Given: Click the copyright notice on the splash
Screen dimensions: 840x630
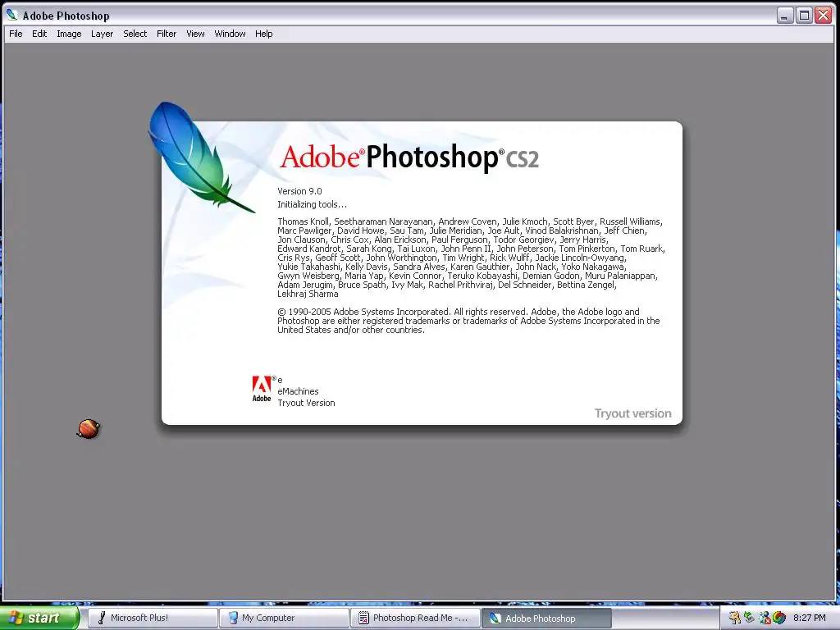Looking at the screenshot, I should click(x=468, y=321).
